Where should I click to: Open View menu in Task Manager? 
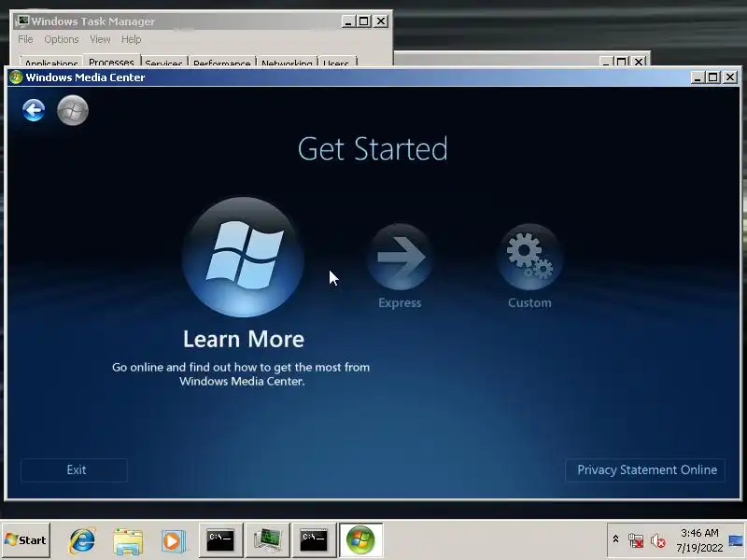(x=100, y=39)
